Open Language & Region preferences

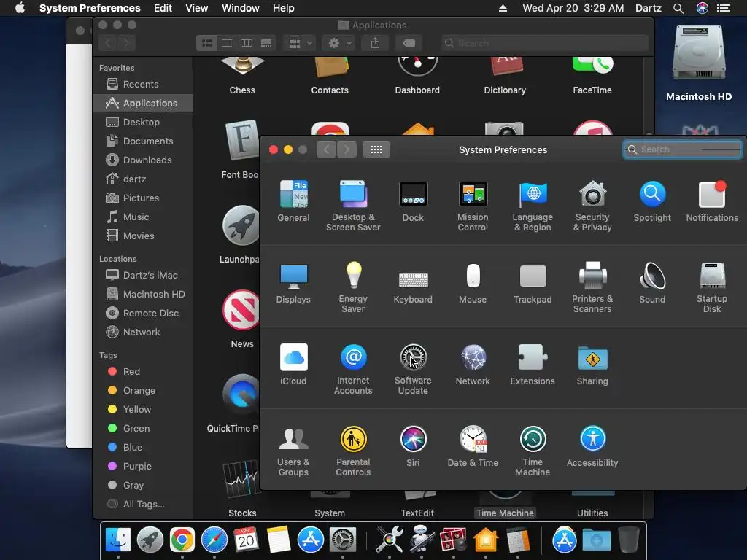(x=533, y=206)
